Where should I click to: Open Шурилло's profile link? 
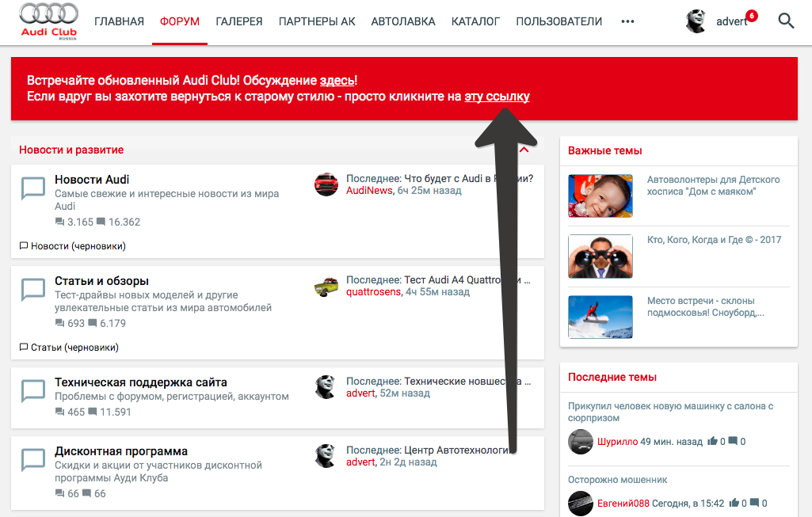point(617,442)
